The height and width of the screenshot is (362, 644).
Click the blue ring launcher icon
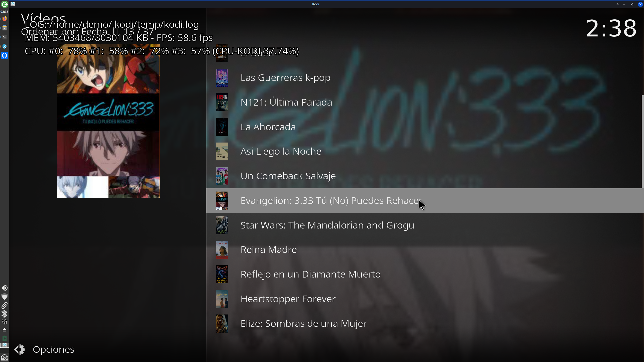pyautogui.click(x=5, y=55)
